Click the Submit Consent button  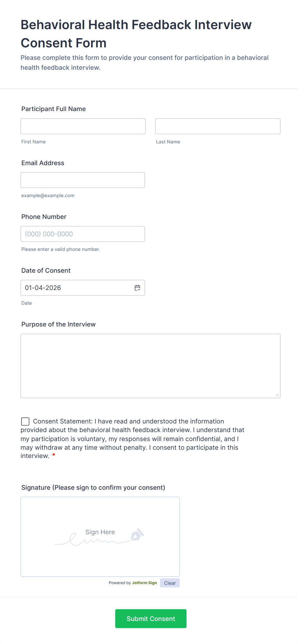[151, 619]
